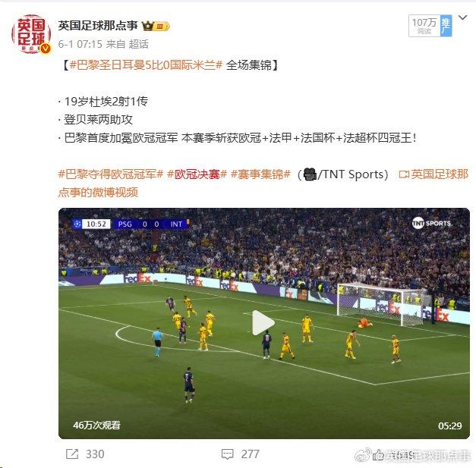Viewport: 476px width, 468px height.
Task: Open hashtag #巴黎夺得欧冠冠军#
Action: 111,174
